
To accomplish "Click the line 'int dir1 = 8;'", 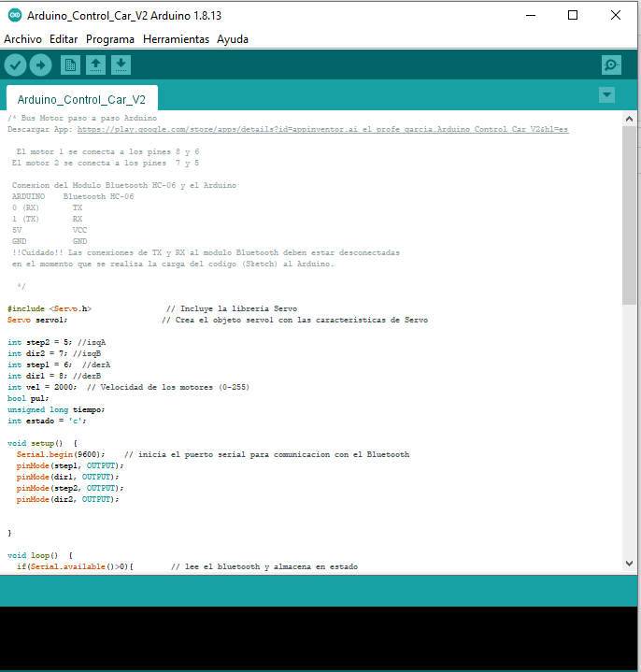I will coord(37,376).
